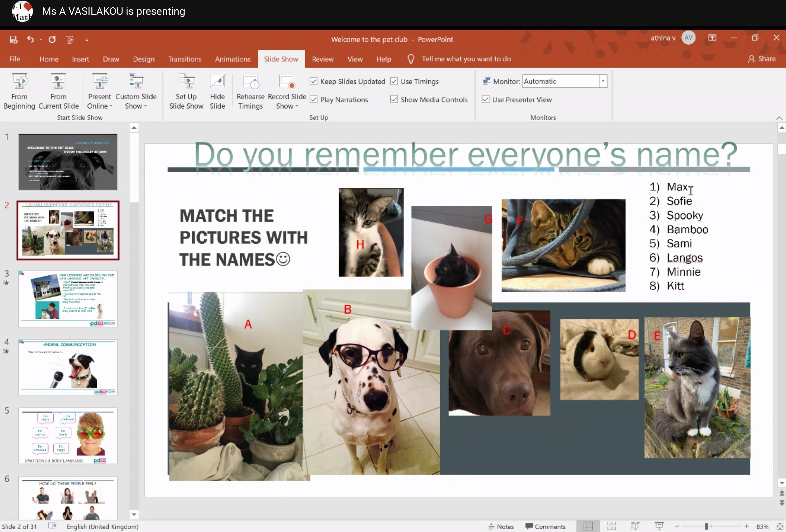Open Set Up Slide Show dialog
786x532 pixels.
point(186,91)
